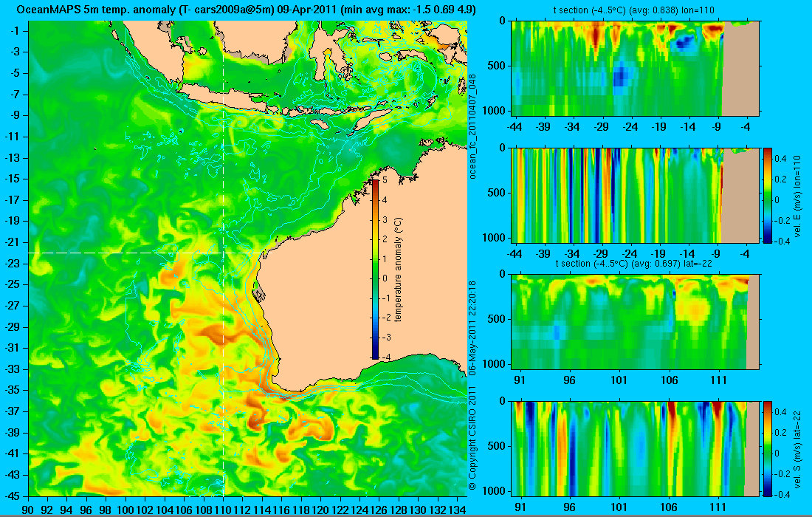Image resolution: width=812 pixels, height=517 pixels.
Task: Click the vel. S (m/s) color scale
Action: [767, 448]
